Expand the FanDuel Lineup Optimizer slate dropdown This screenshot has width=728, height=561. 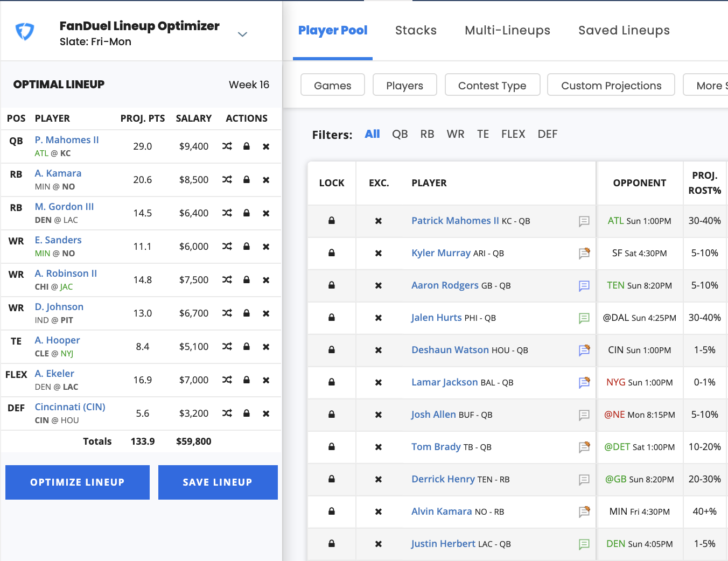click(242, 34)
